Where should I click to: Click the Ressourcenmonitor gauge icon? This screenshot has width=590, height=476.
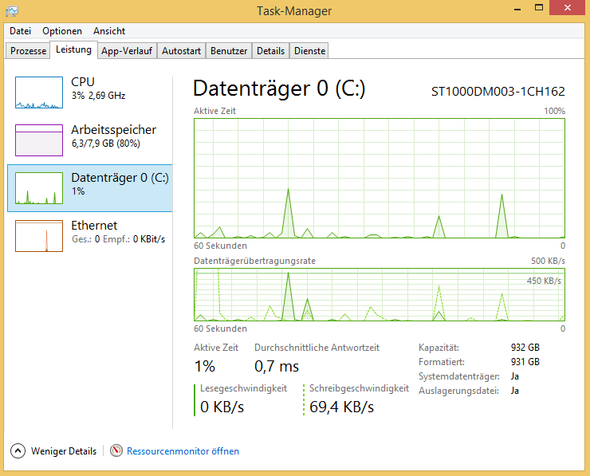point(116,450)
